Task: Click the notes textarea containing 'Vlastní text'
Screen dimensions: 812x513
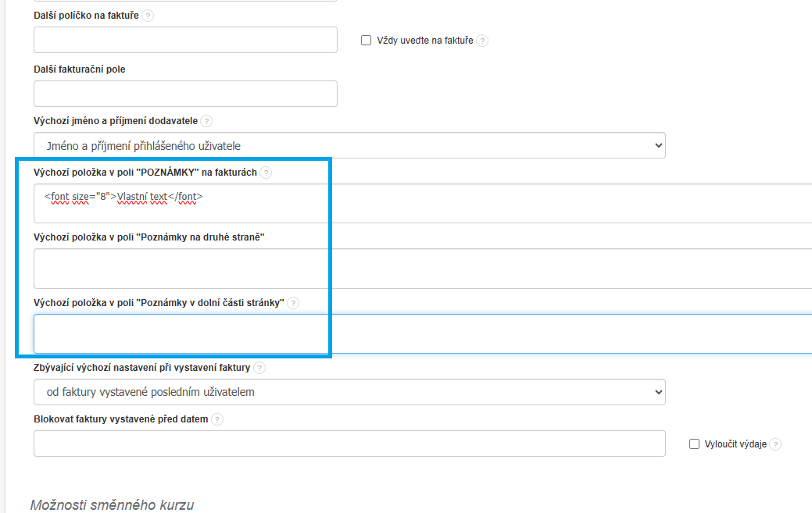Action: pyautogui.click(x=422, y=204)
